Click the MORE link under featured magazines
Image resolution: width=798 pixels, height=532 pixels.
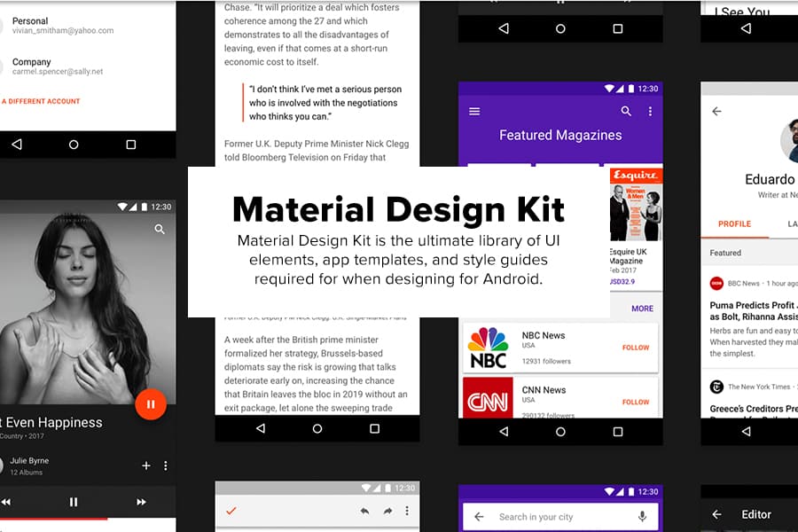click(642, 309)
